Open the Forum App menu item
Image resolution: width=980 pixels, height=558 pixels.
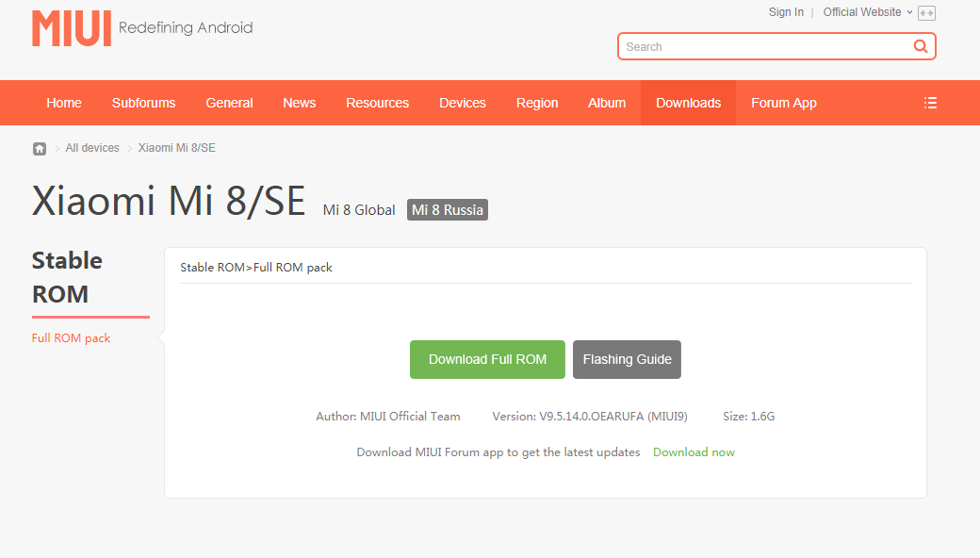784,103
